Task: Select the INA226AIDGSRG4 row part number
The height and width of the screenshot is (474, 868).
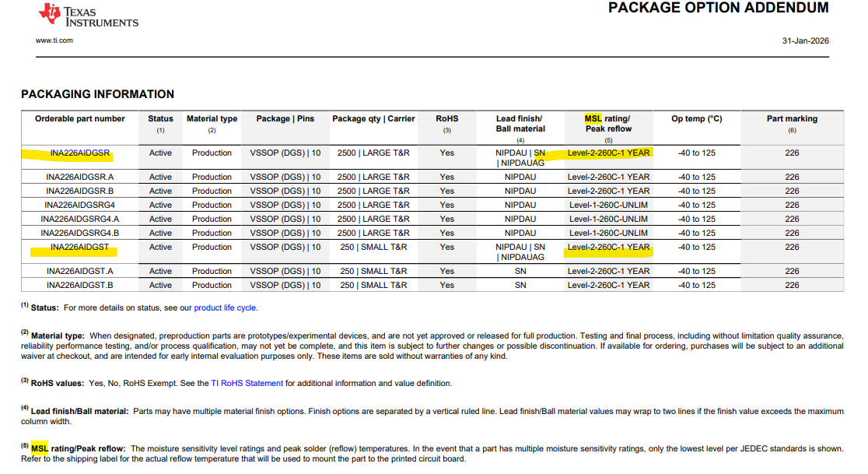Action: [79, 205]
